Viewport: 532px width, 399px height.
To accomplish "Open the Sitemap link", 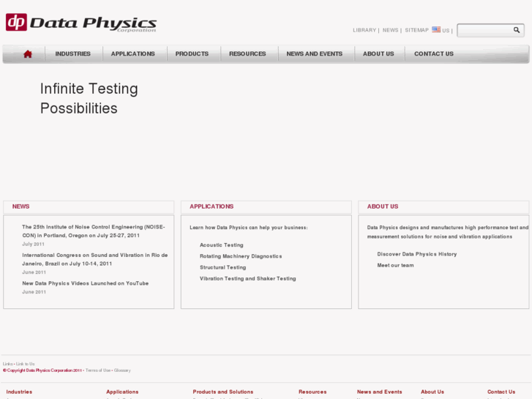I will click(416, 30).
